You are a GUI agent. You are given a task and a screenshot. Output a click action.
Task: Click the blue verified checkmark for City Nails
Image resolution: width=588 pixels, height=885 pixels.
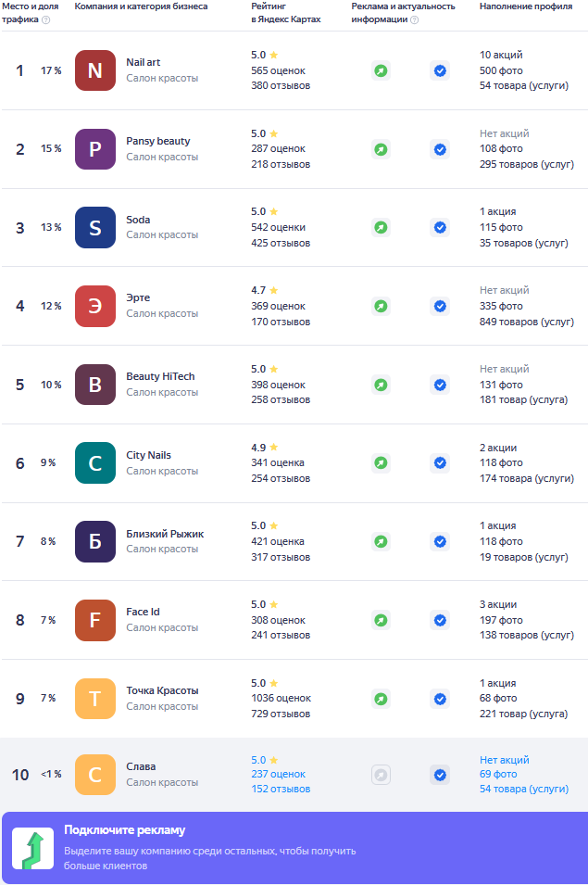coord(440,462)
